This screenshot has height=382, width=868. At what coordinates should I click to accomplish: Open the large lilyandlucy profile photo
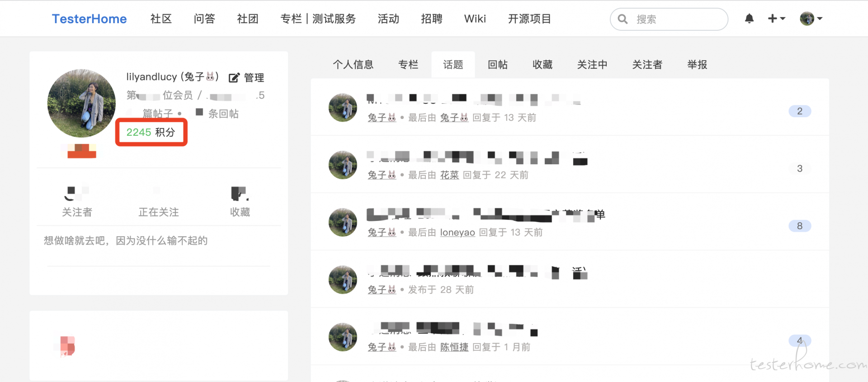(x=81, y=103)
